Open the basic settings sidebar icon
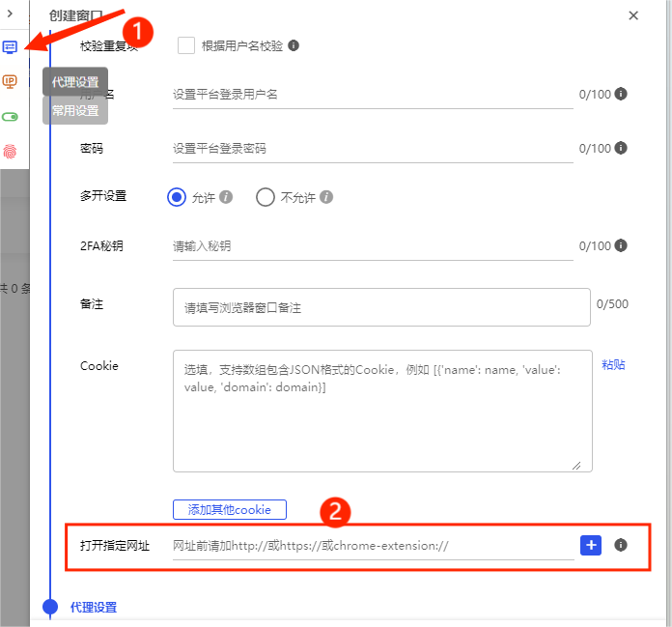The width and height of the screenshot is (672, 627). pos(10,46)
